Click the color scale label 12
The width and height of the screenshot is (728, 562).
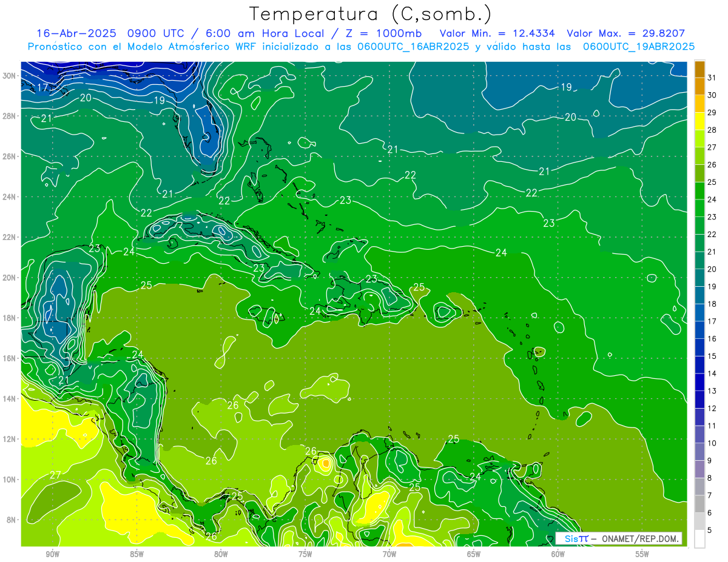[x=712, y=409]
